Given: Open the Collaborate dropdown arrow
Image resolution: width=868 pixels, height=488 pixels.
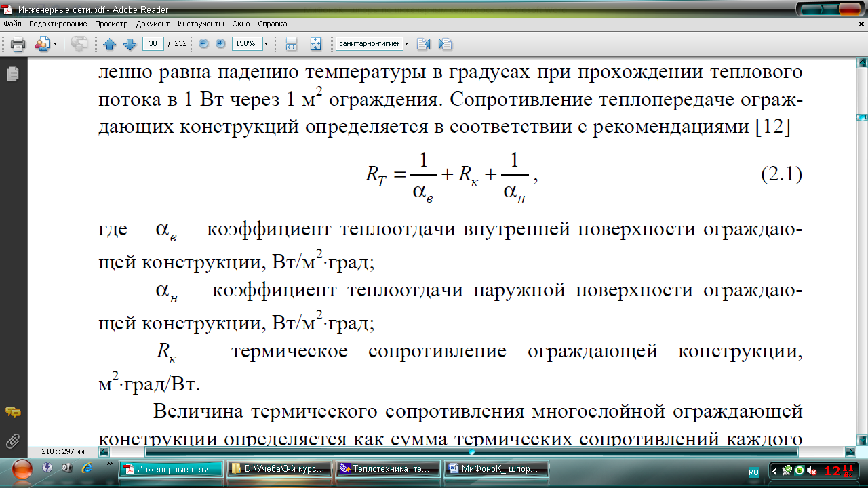Looking at the screenshot, I should pyautogui.click(x=55, y=44).
